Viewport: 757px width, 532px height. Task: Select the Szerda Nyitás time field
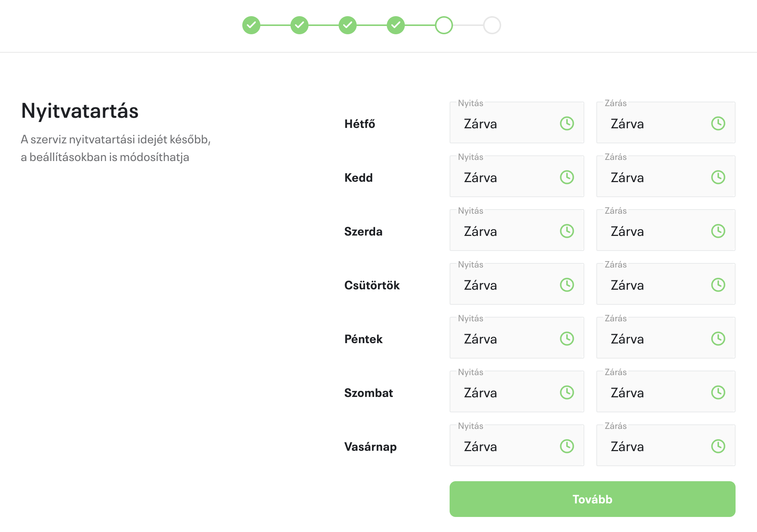(x=517, y=230)
